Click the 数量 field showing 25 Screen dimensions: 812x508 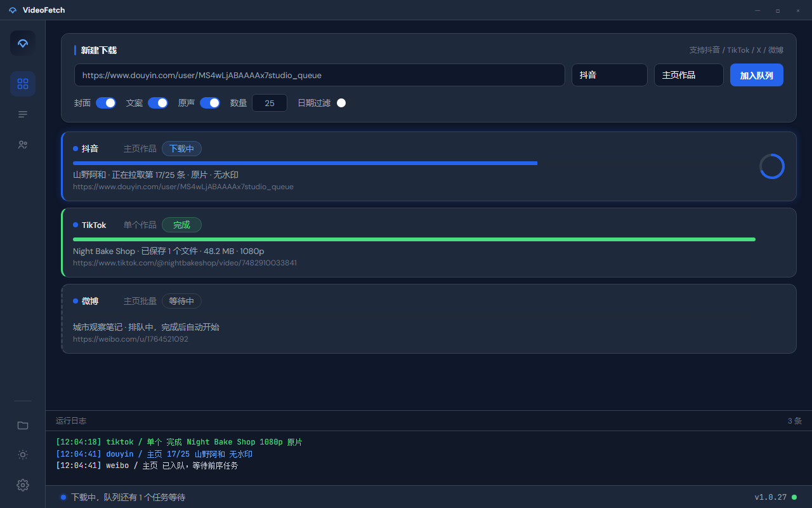tap(270, 103)
